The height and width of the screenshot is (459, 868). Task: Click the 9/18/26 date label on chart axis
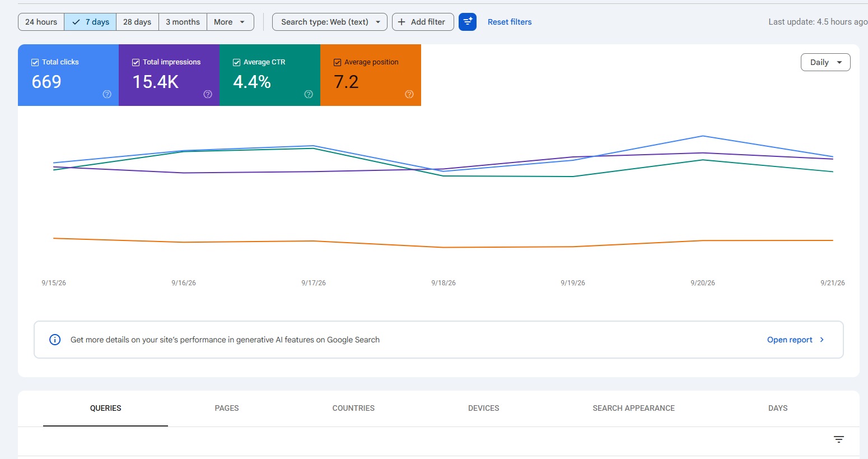coord(444,283)
